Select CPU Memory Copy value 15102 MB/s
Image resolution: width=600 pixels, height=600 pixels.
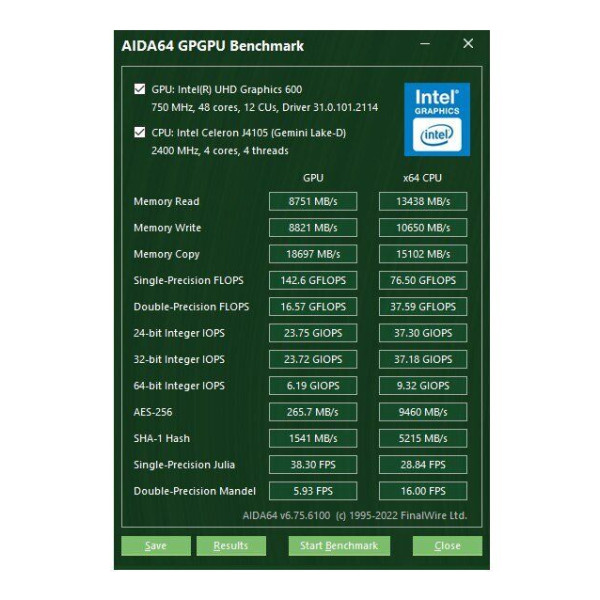tap(423, 254)
